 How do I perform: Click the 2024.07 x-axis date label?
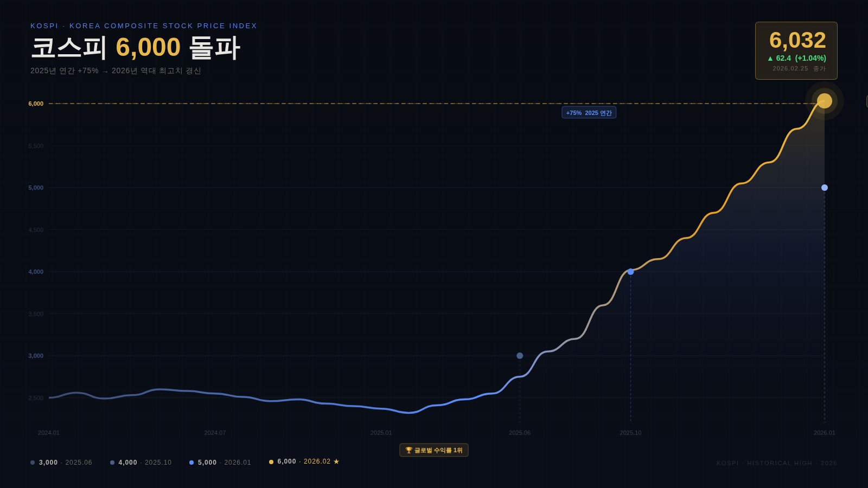(x=215, y=433)
